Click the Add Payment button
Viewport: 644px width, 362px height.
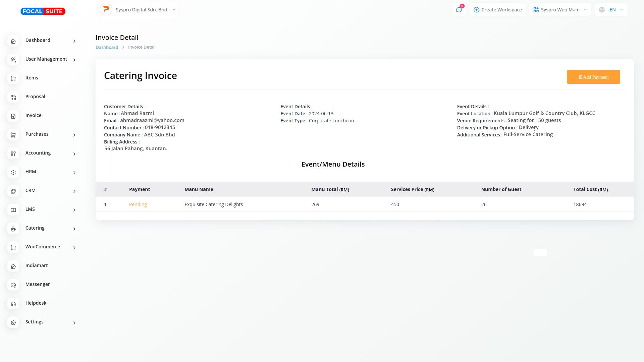(593, 77)
